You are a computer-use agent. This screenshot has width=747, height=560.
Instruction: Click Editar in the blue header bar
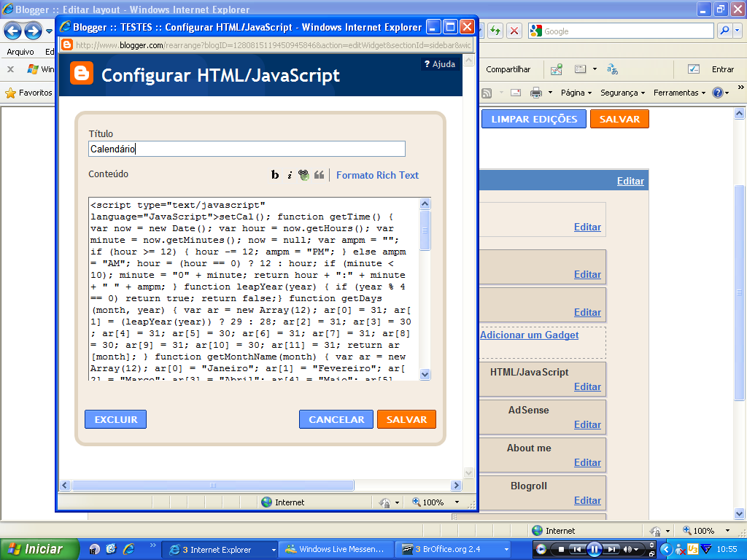630,181
